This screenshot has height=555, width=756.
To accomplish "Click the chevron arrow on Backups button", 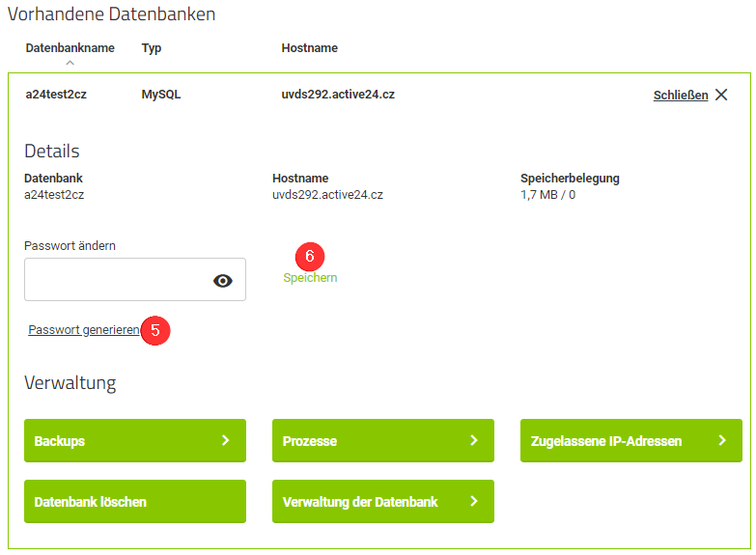I will pos(225,440).
